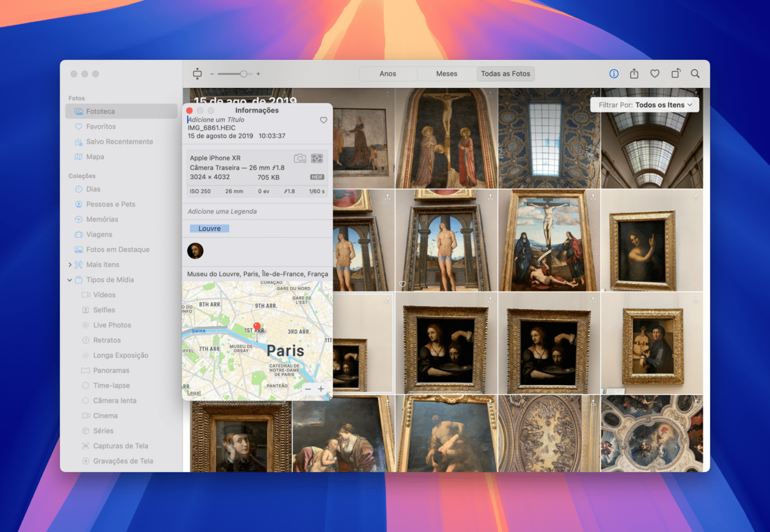Click location text Museu do Louvre
The width and height of the screenshot is (770, 532).
tap(257, 274)
